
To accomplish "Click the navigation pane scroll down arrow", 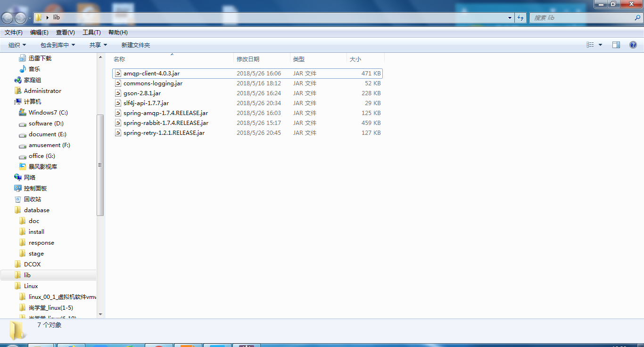I will 100,314.
